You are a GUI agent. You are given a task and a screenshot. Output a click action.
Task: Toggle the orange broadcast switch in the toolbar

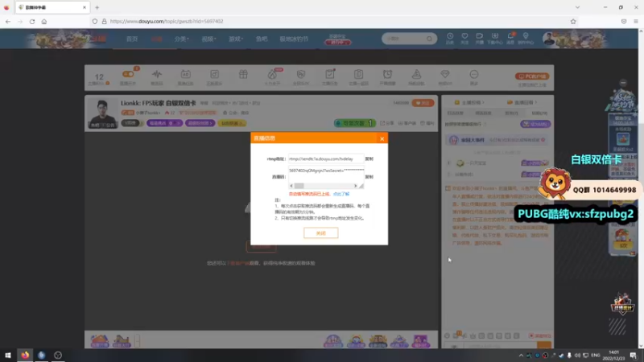pos(128,74)
